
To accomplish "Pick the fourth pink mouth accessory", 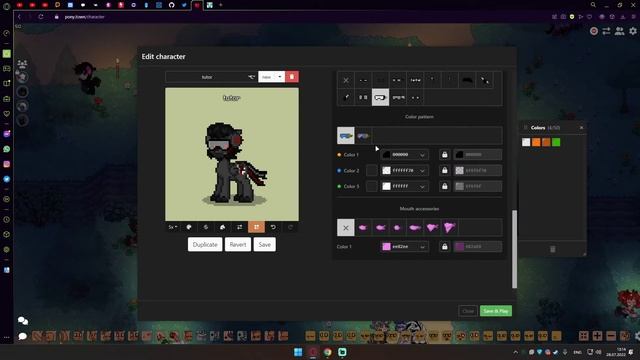I will click(414, 228).
